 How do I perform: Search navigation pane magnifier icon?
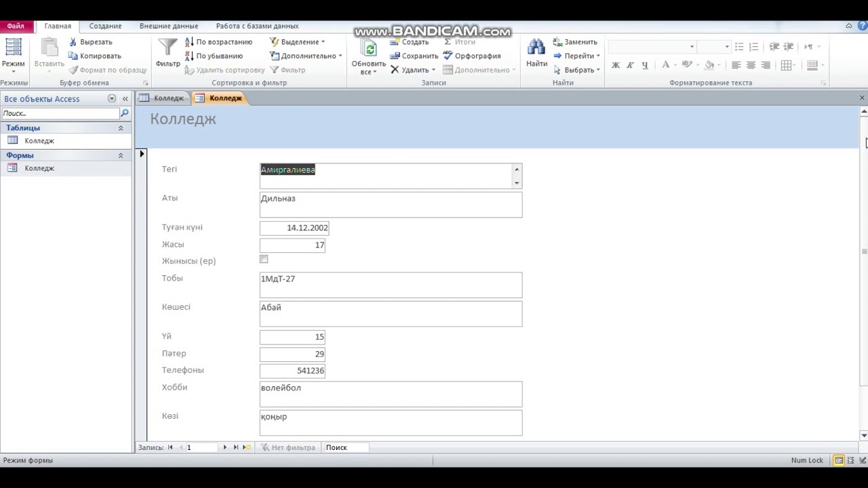point(125,113)
